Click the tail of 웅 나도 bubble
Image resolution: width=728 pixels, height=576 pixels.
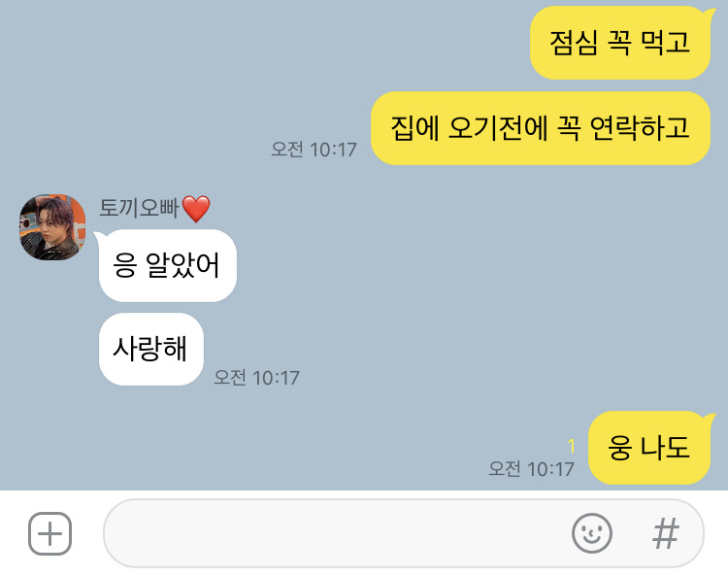tap(710, 418)
